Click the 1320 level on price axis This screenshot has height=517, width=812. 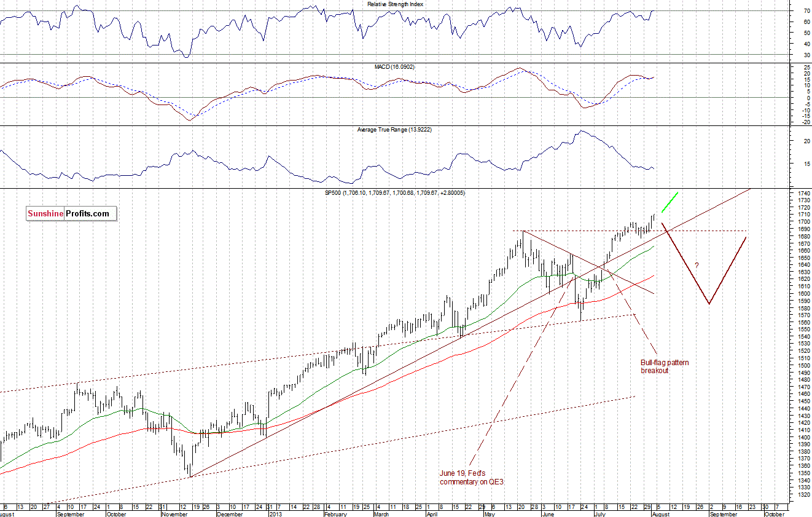[803, 494]
